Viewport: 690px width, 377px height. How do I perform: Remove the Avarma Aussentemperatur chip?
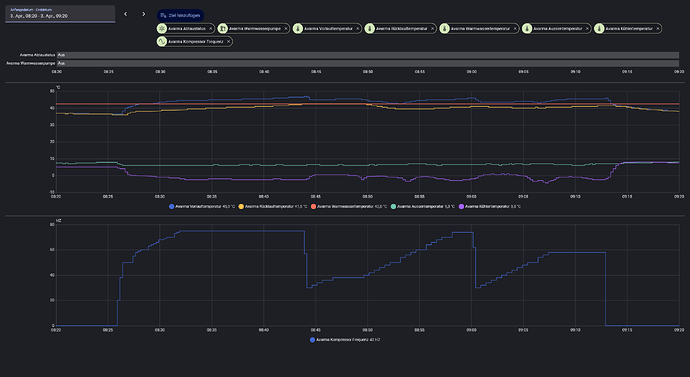587,29
